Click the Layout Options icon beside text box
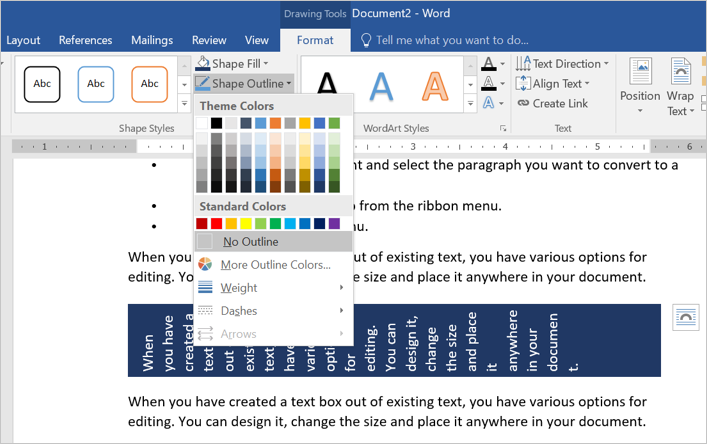Screen dimensions: 707x444 (687, 316)
